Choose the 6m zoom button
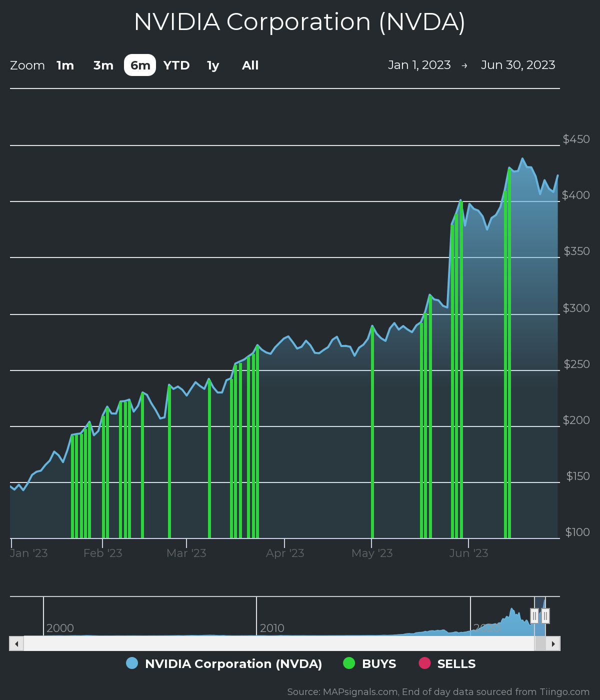This screenshot has width=600, height=700. [x=140, y=65]
